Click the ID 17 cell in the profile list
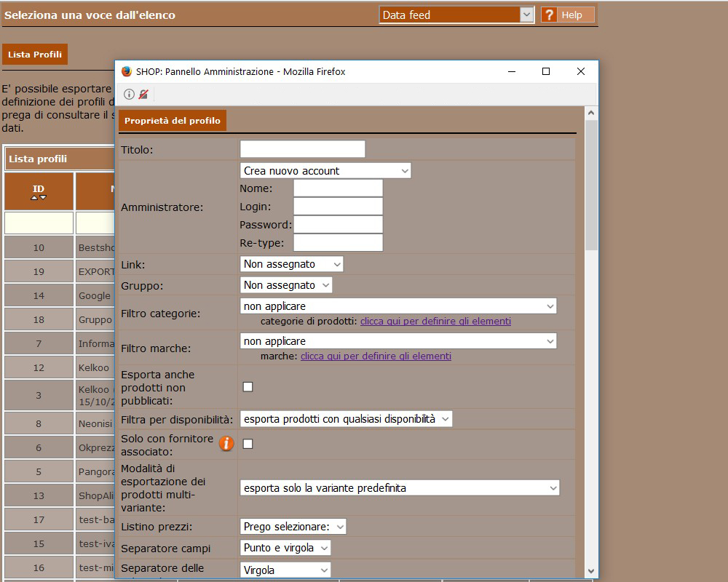 [39, 520]
